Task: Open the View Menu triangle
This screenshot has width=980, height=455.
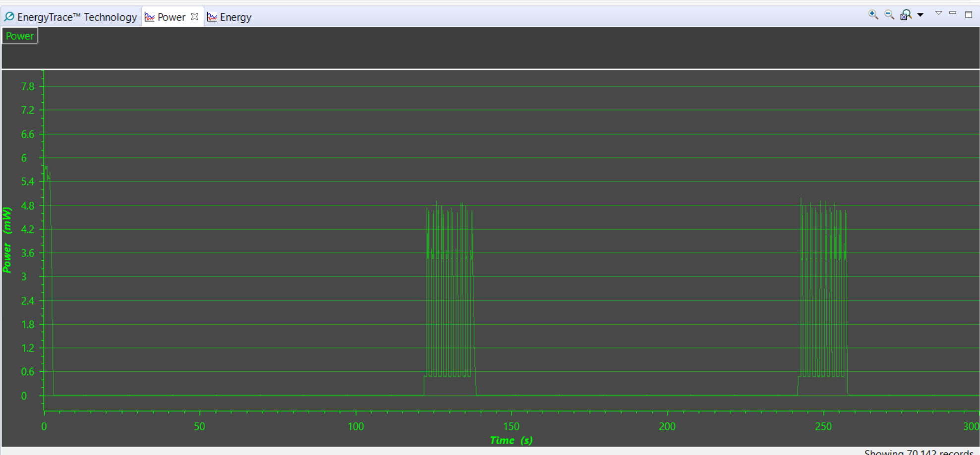Action: point(938,13)
